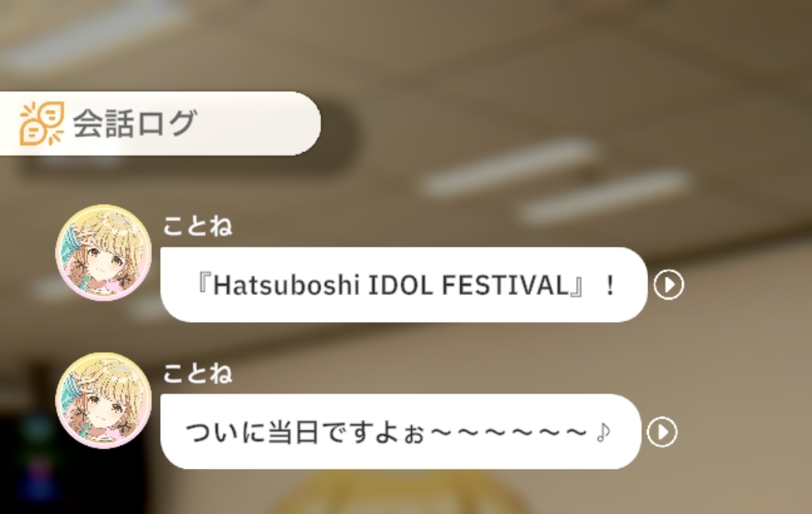Tap the conversation log header pill
The width and height of the screenshot is (812, 514).
coord(159,123)
